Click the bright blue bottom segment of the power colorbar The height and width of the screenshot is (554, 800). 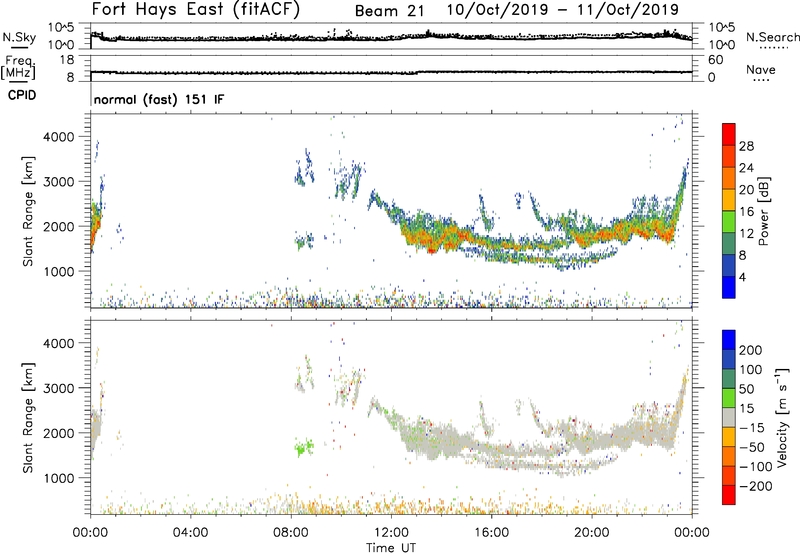[x=729, y=288]
